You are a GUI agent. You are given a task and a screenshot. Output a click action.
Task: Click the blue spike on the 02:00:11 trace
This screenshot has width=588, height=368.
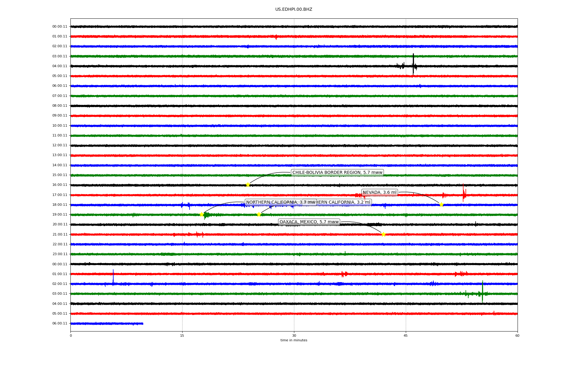(x=113, y=277)
